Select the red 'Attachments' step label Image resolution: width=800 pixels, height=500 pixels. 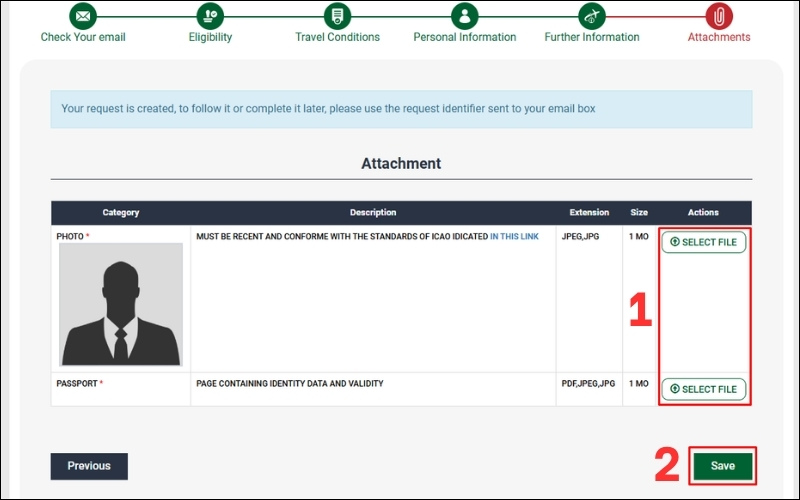coord(718,38)
